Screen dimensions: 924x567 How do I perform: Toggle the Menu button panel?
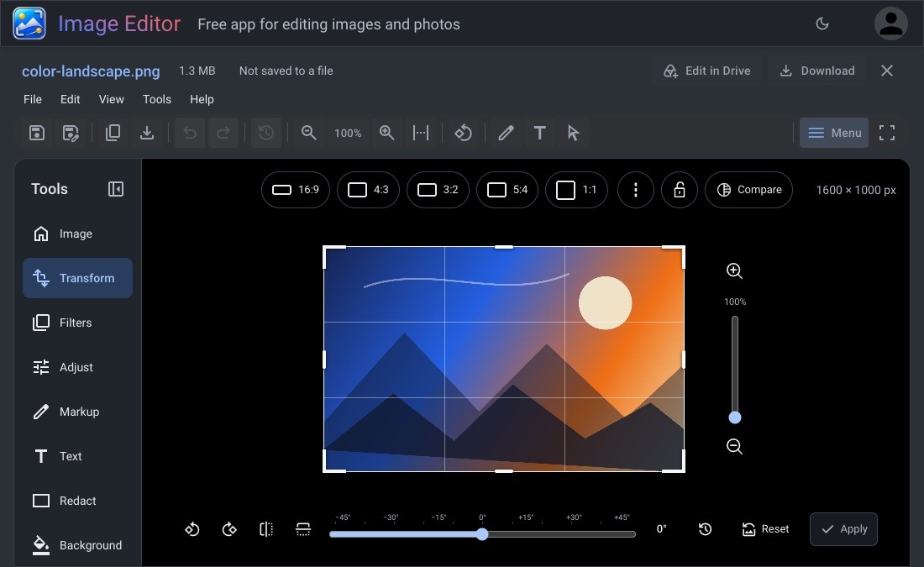tap(834, 133)
